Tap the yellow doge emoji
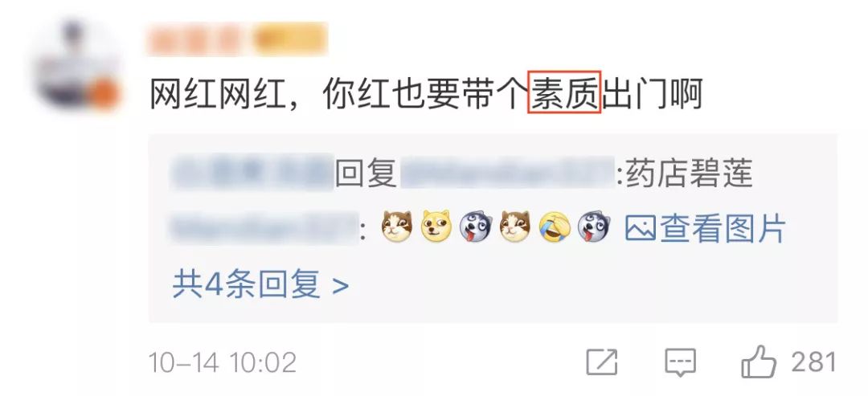Image resolution: width=868 pixels, height=396 pixels. (x=436, y=227)
